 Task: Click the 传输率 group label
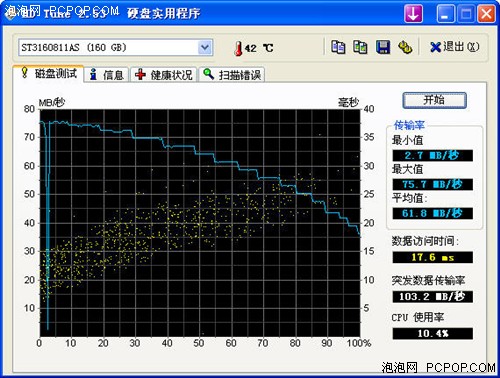(409, 125)
